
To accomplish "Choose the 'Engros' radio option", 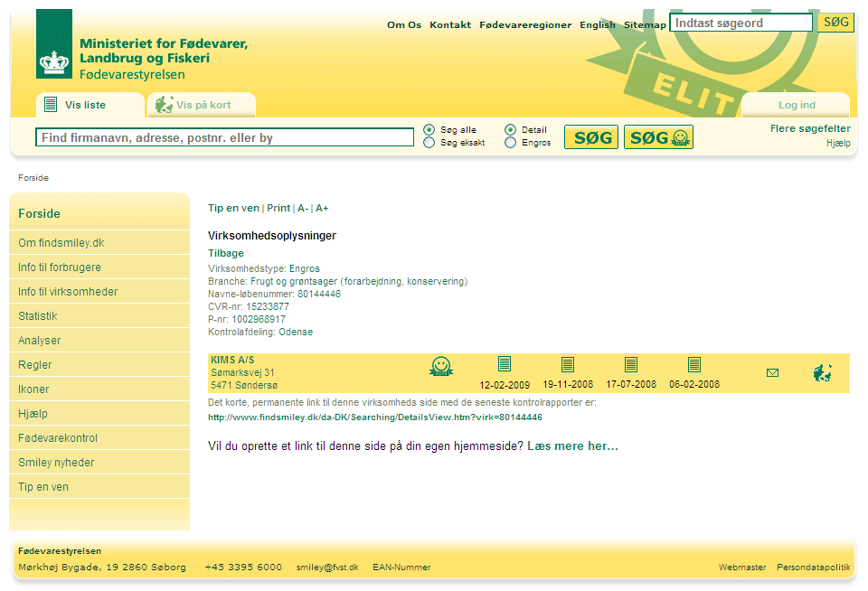I will coord(510,143).
